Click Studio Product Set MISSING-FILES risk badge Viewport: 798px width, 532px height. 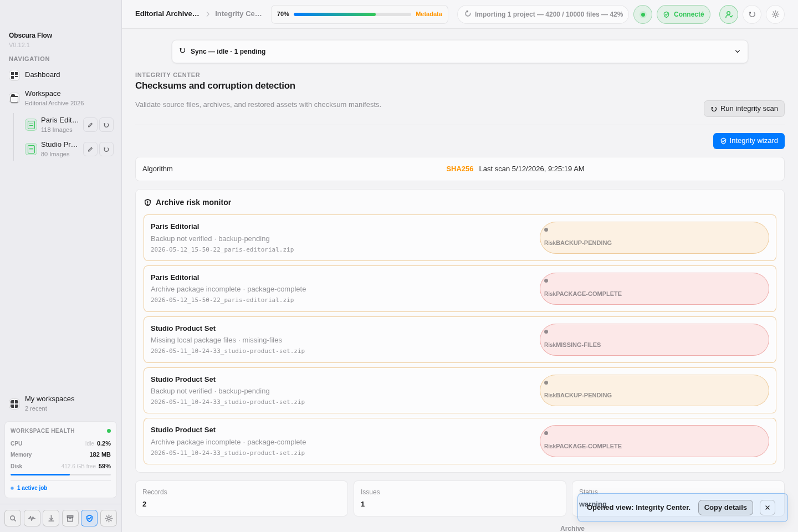coord(654,340)
